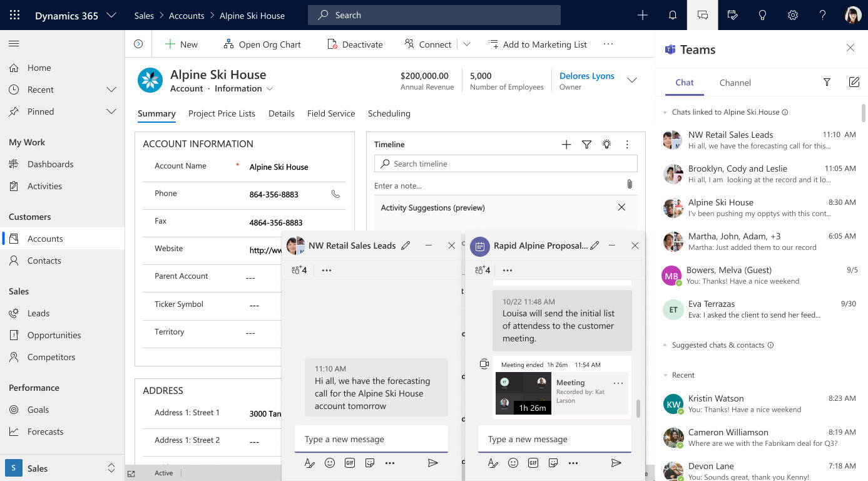Open the Eva Terrazas chat

coord(759,309)
